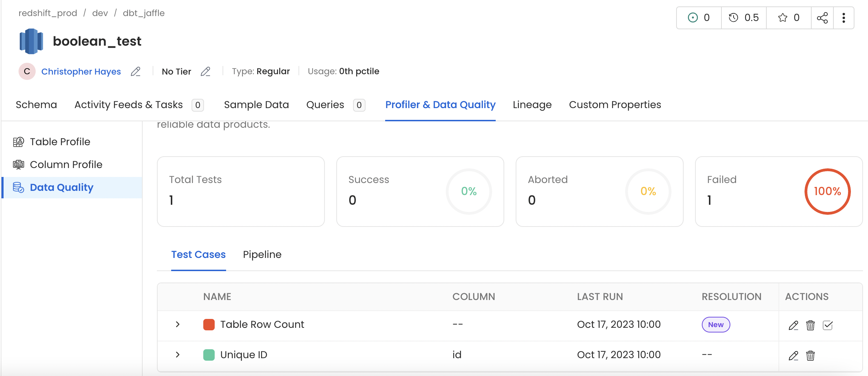Mark Table Row Count as resolved
The image size is (868, 376).
pyautogui.click(x=828, y=325)
